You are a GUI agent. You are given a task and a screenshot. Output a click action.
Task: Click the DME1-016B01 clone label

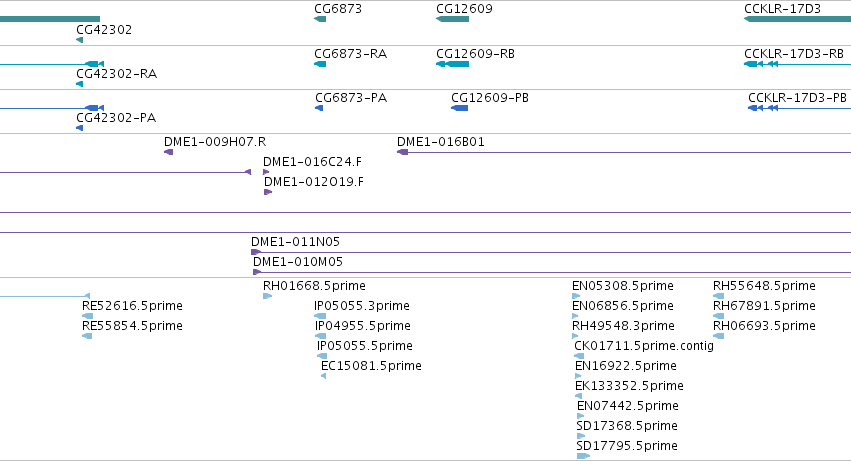[x=441, y=142]
